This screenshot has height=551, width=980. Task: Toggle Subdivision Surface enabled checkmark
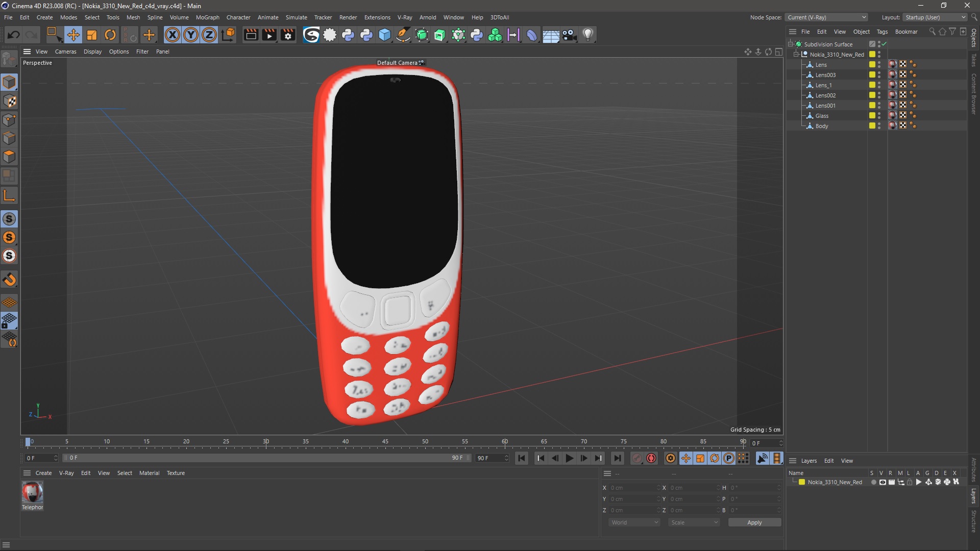coord(884,44)
